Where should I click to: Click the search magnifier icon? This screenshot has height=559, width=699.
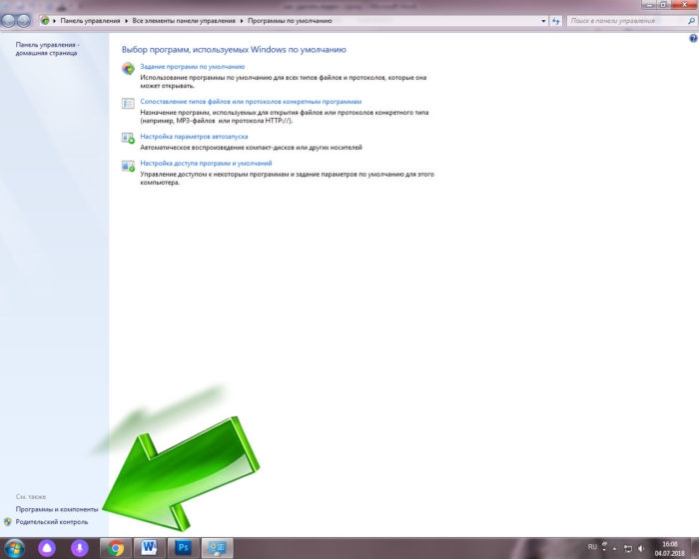[691, 21]
